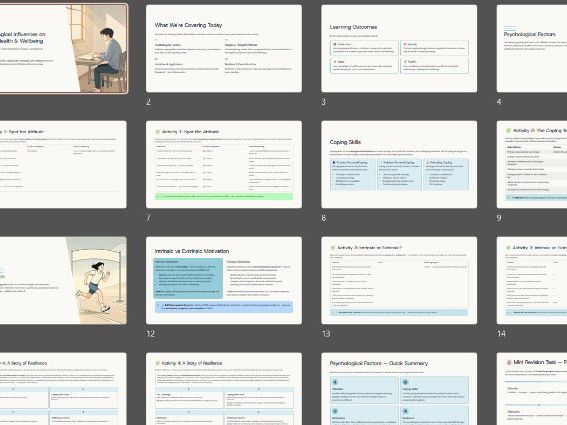The width and height of the screenshot is (567, 425).
Task: Select slide 4 titled Psychological Factors
Action: click(532, 48)
